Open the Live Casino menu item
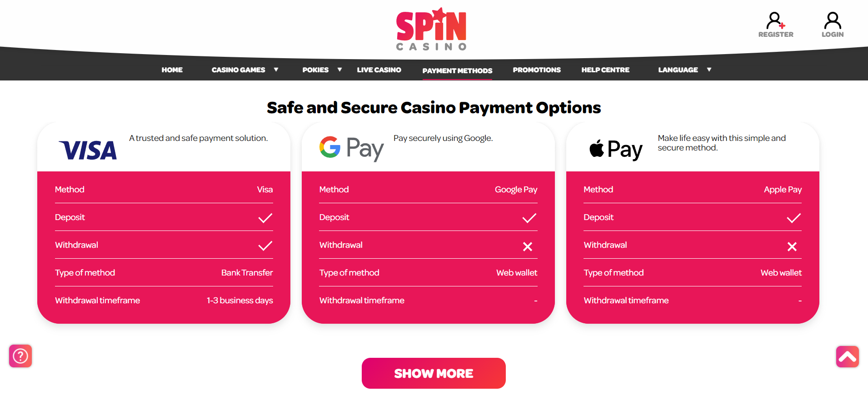 point(379,70)
